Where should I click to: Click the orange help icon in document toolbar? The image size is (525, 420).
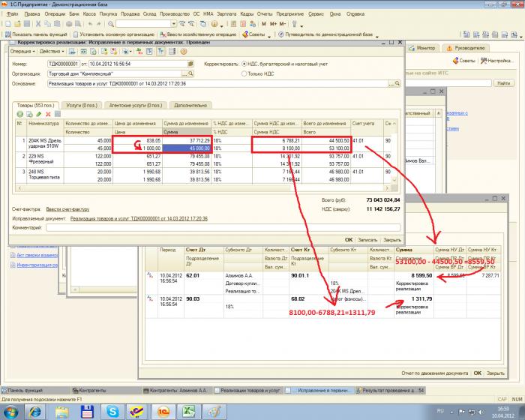184,52
